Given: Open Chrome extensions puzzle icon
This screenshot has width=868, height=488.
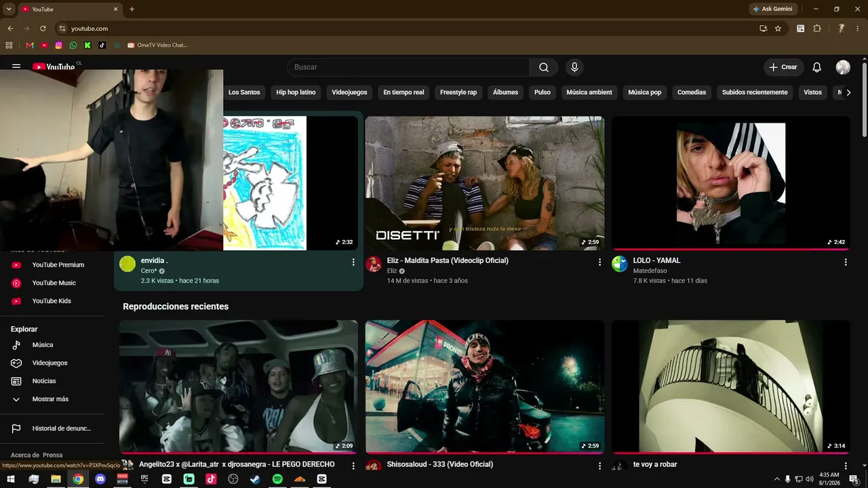Looking at the screenshot, I should pyautogui.click(x=817, y=28).
